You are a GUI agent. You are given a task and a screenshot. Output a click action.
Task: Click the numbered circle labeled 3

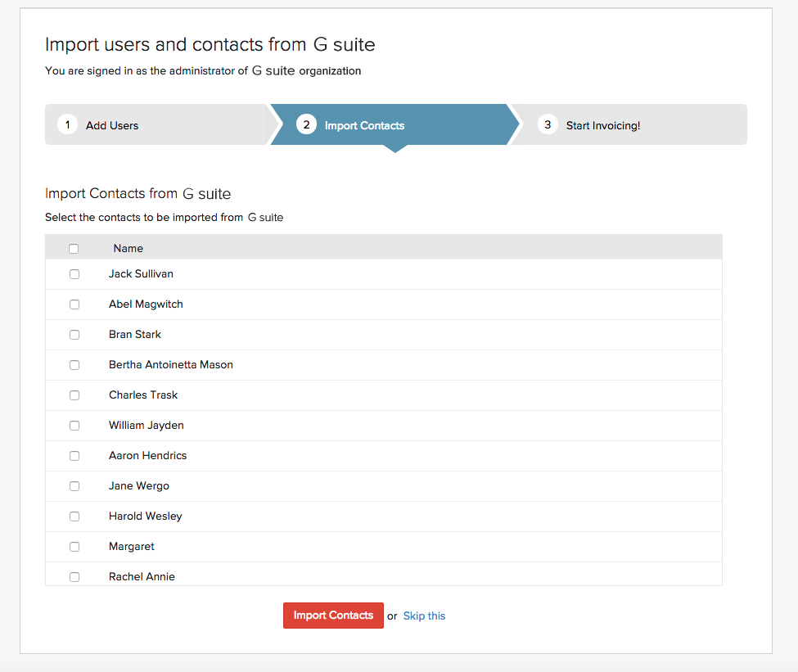(548, 124)
